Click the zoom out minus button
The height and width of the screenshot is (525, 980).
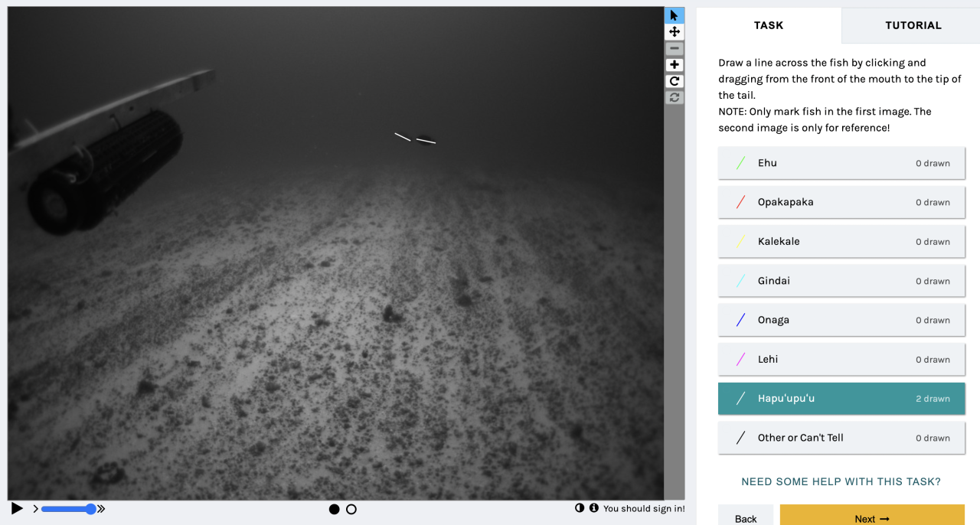click(x=674, y=48)
